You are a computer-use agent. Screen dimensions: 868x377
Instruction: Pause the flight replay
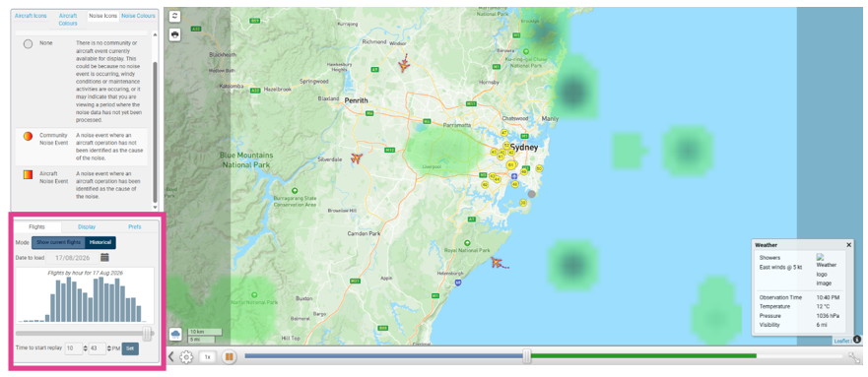coord(230,357)
